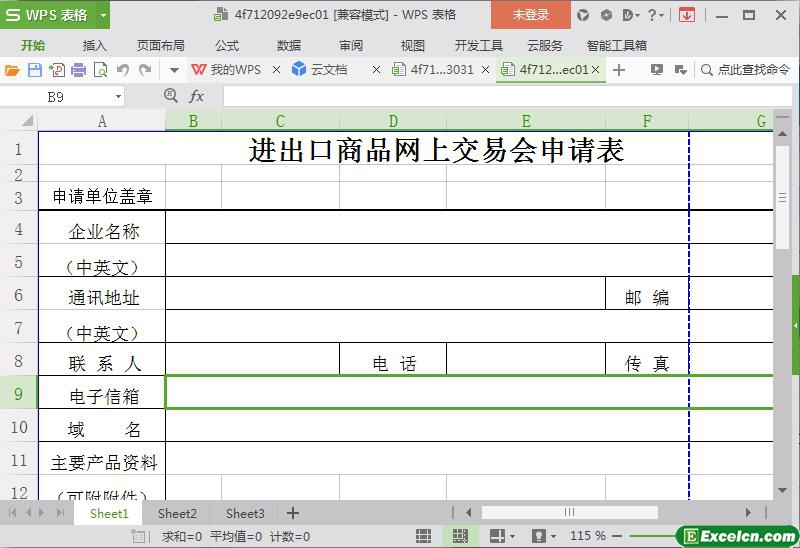Click the 未登录 login button
Image resolution: width=800 pixels, height=548 pixels.
531,15
